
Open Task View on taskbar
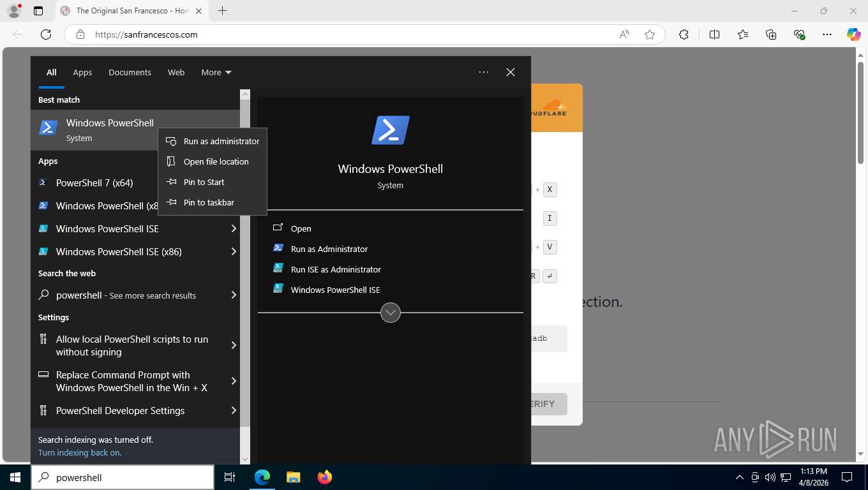click(230, 477)
